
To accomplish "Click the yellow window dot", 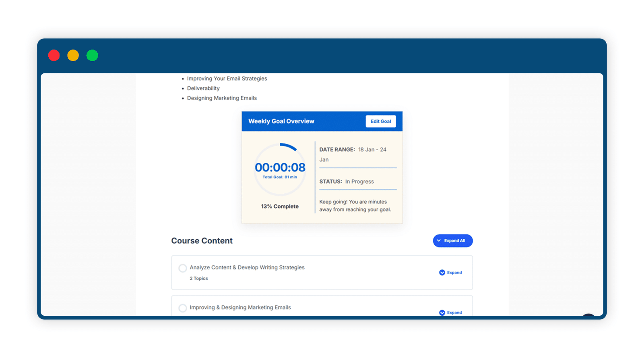I will click(73, 55).
